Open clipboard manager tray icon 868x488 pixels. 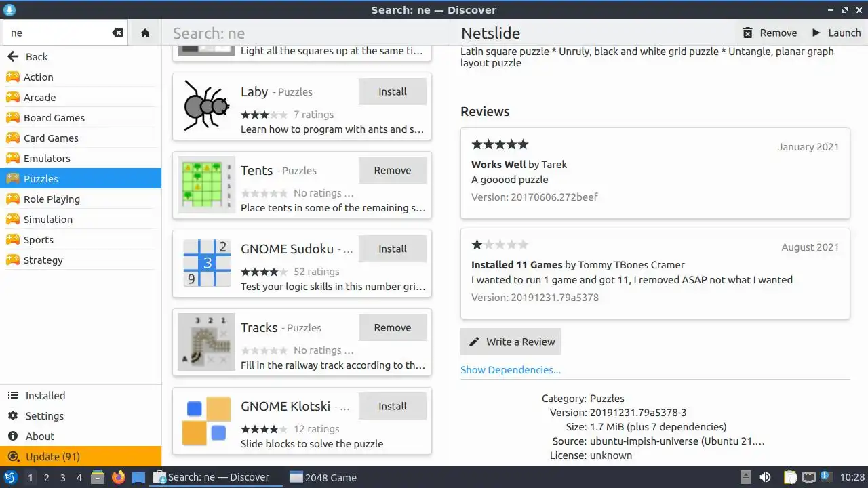(x=790, y=477)
